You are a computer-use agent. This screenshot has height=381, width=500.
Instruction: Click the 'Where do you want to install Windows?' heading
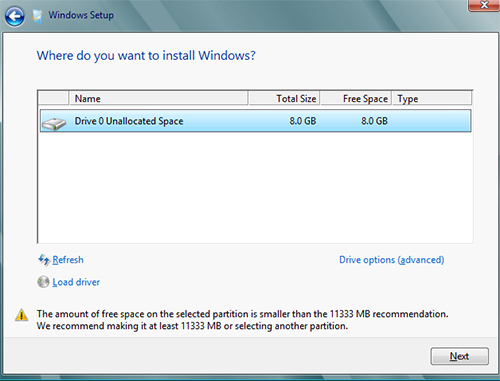pos(146,56)
